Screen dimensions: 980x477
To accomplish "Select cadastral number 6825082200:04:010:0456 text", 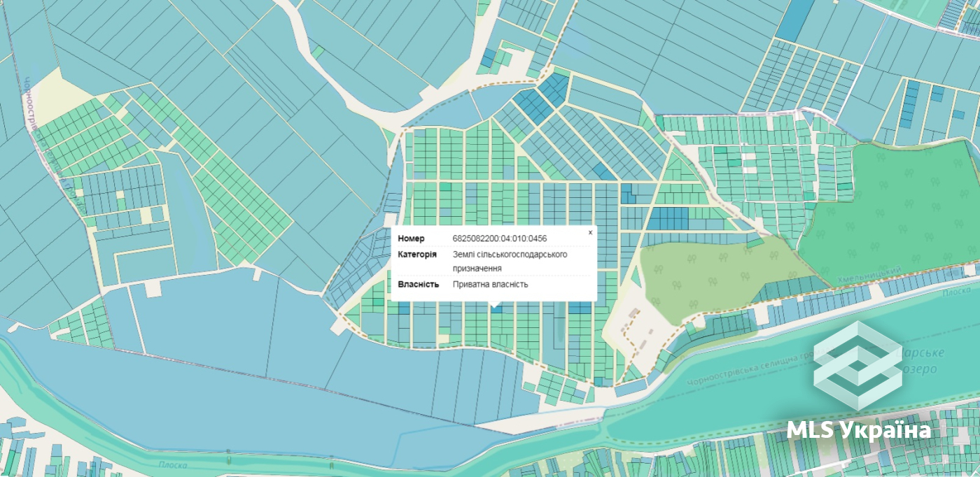I will tap(500, 239).
